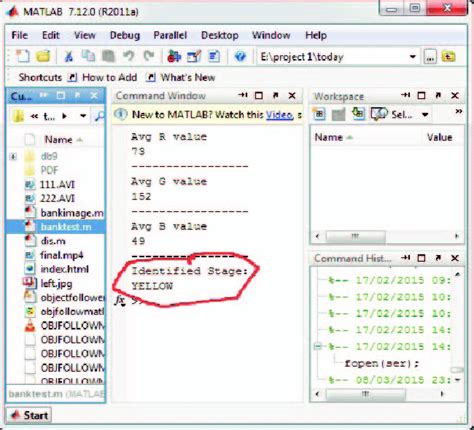The image size is (474, 430).
Task: Expand the db9 folder tree node
Action: [x=13, y=156]
